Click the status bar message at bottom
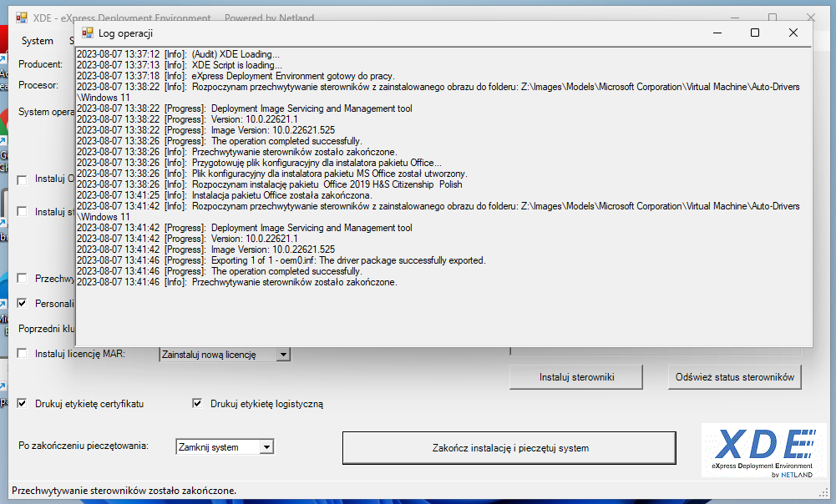Viewport: 836px width, 504px height. [124, 491]
